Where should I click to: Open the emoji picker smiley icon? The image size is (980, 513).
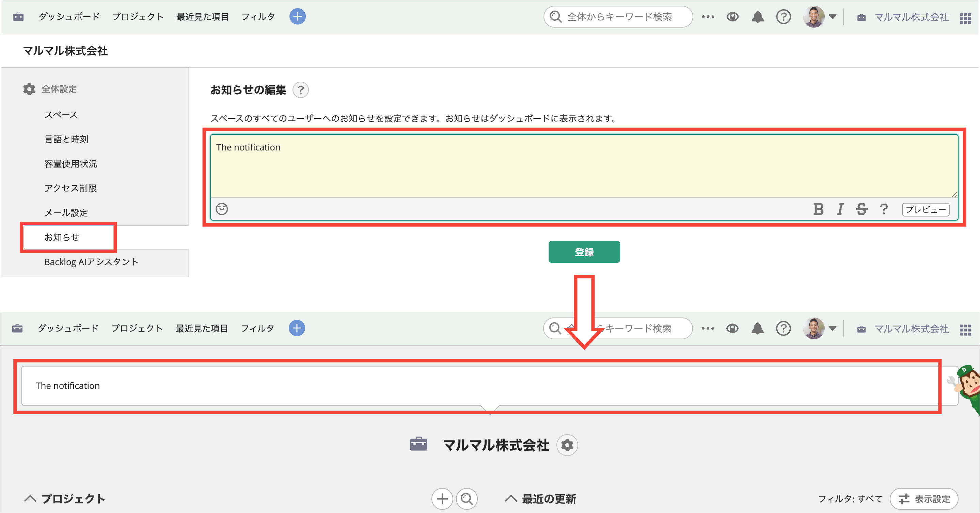(222, 209)
